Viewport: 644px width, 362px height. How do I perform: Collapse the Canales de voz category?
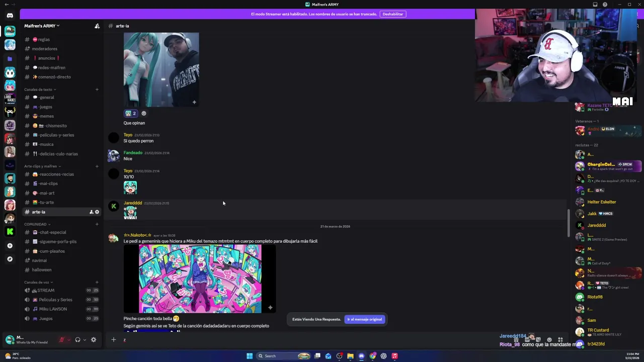pos(38,283)
